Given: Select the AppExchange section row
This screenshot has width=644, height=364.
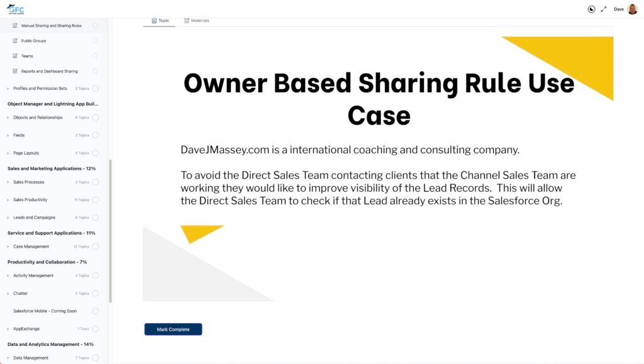Looking at the screenshot, I should point(53,329).
